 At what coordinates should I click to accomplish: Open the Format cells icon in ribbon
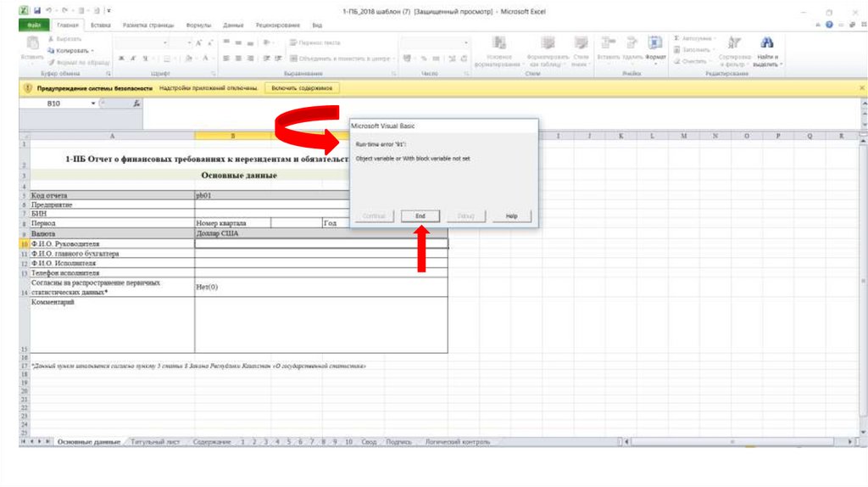[x=654, y=44]
